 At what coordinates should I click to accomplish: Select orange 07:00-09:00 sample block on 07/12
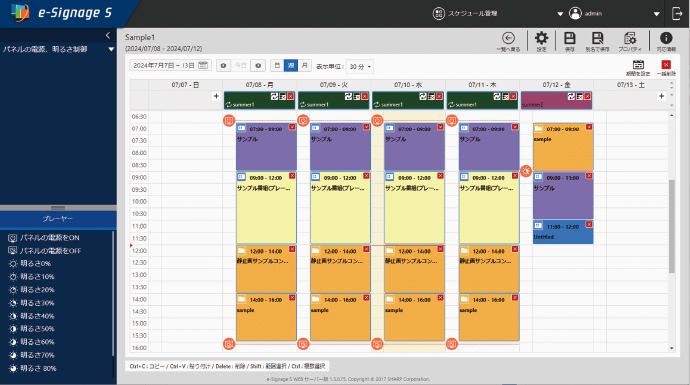coord(563,147)
